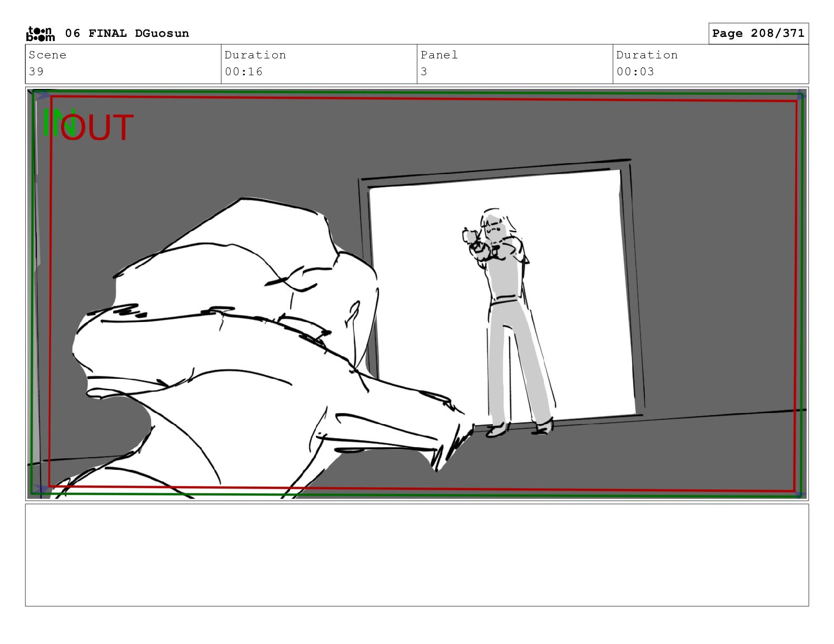Click the 'Page 208/371' page indicator

pyautogui.click(x=758, y=34)
